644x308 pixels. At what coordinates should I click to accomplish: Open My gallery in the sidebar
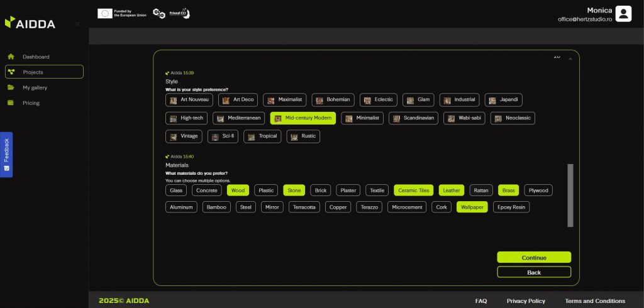pyautogui.click(x=35, y=87)
